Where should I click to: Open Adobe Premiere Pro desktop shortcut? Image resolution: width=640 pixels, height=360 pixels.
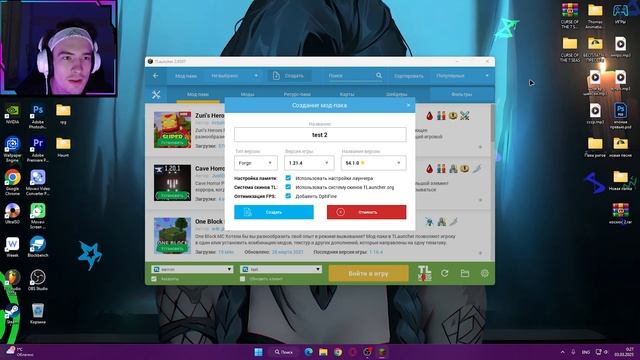pos(38,150)
